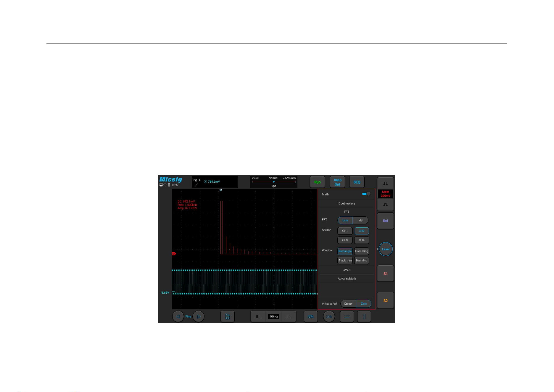Open the SEQ single-sequence button
Image resolution: width=554 pixels, height=392 pixels.
point(357,182)
